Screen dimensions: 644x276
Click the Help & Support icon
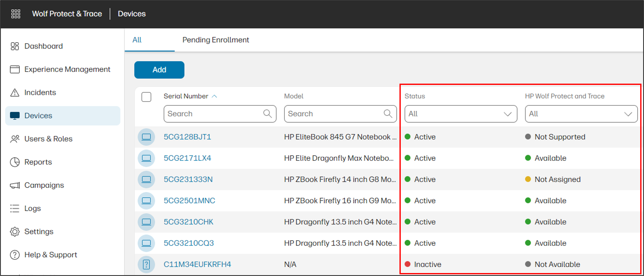tap(15, 255)
